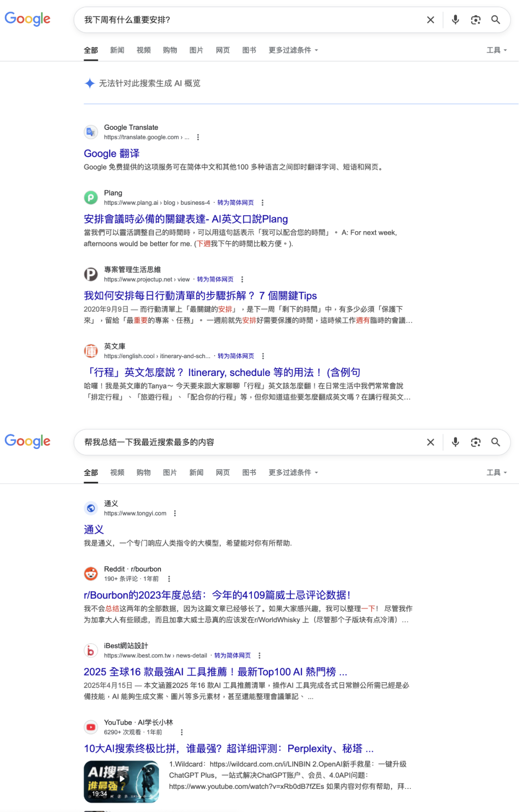
Task: Open three-dot menu next to tongyi.com result
Action: coord(175,513)
